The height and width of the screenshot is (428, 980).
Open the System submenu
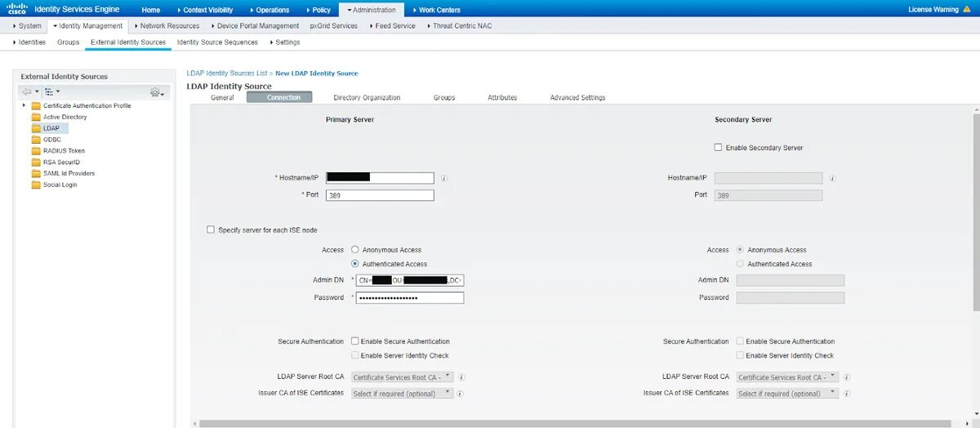click(x=27, y=26)
